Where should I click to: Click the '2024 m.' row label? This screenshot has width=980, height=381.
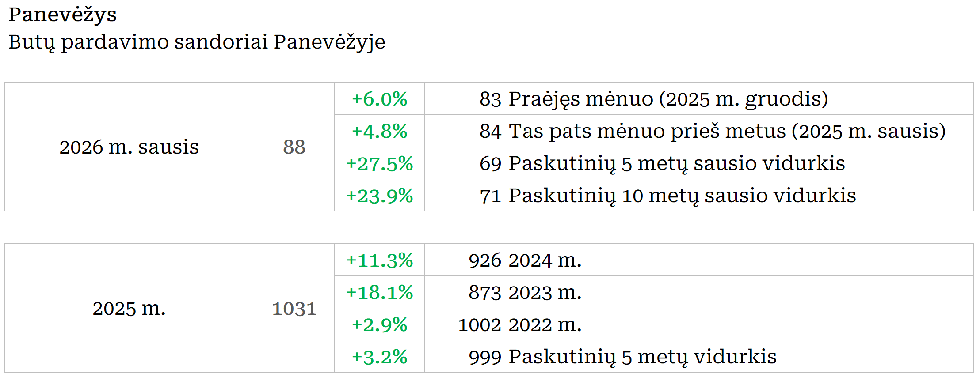pos(545,260)
